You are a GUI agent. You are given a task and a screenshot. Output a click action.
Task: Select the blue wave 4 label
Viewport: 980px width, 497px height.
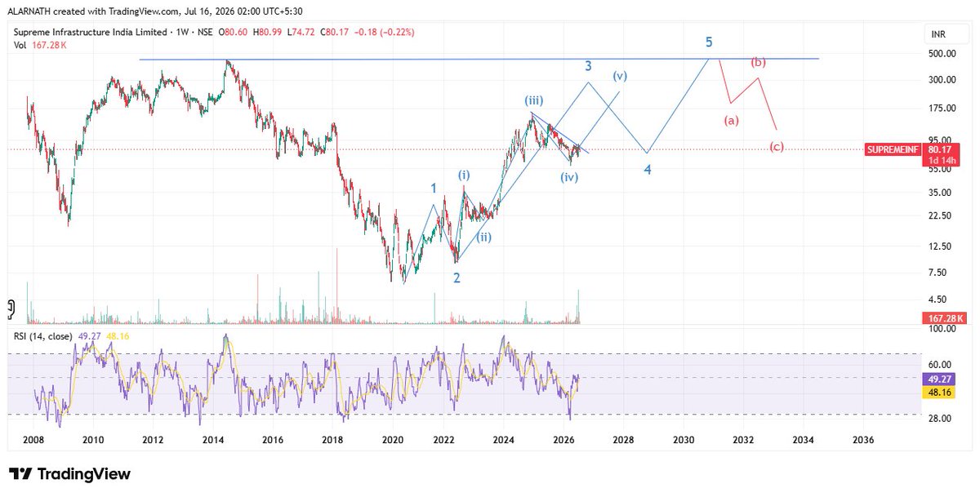pos(647,171)
